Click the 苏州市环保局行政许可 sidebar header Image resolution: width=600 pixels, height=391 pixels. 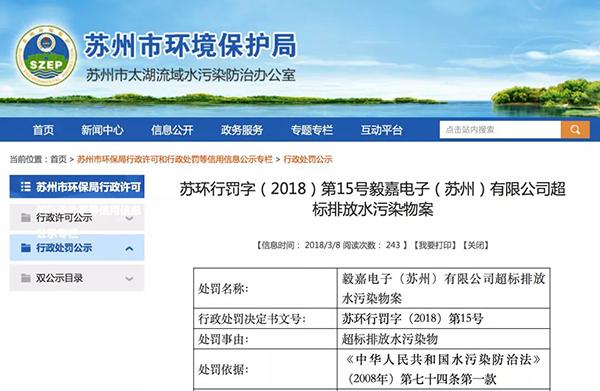(77, 187)
